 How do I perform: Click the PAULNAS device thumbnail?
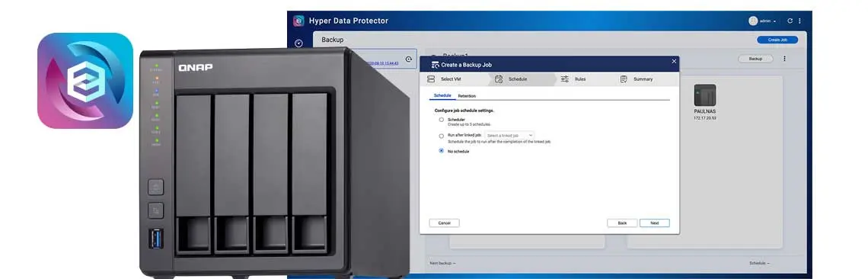coord(705,95)
